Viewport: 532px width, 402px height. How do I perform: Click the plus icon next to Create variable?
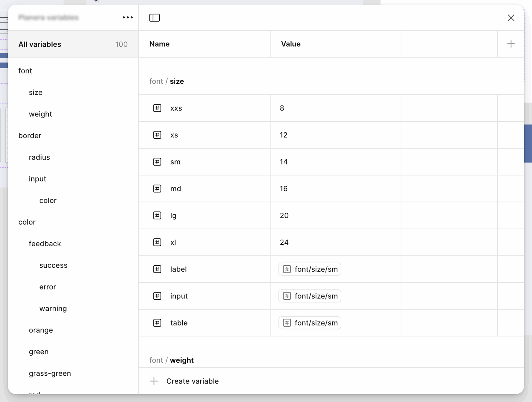click(154, 381)
